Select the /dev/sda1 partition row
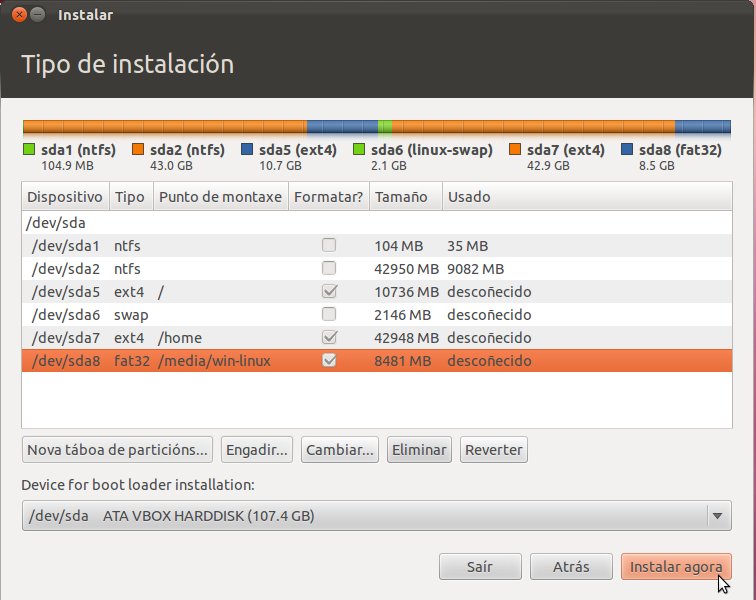The width and height of the screenshot is (756, 600). coord(377,245)
